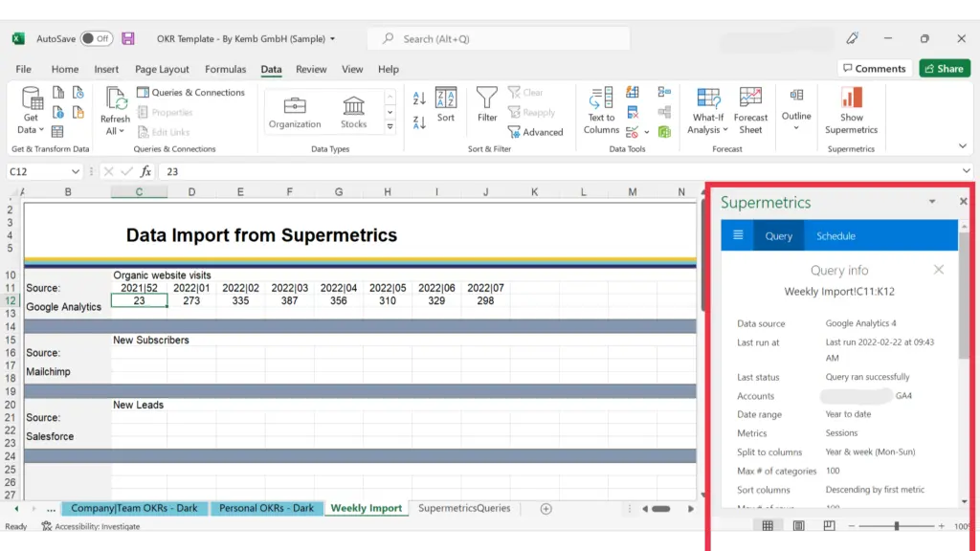This screenshot has height=551, width=980.
Task: Click Accessibility: Investigate status
Action: tap(91, 526)
